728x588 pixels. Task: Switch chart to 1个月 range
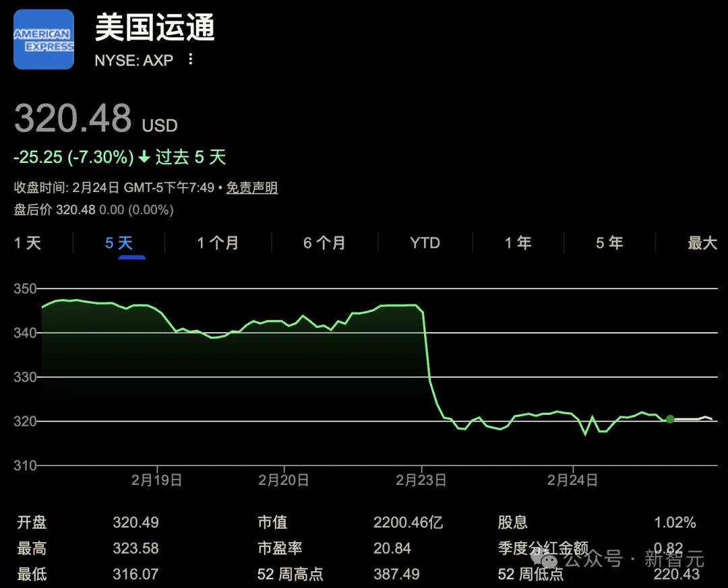point(218,243)
